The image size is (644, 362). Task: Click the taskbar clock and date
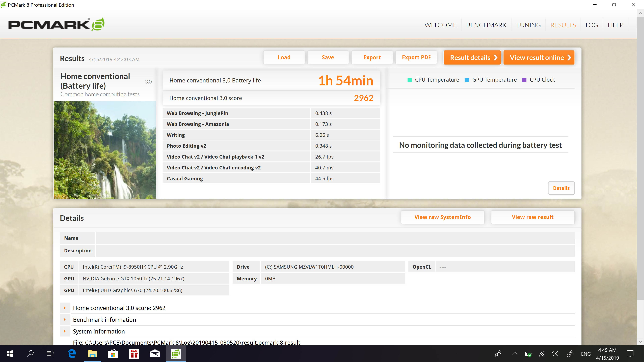607,354
